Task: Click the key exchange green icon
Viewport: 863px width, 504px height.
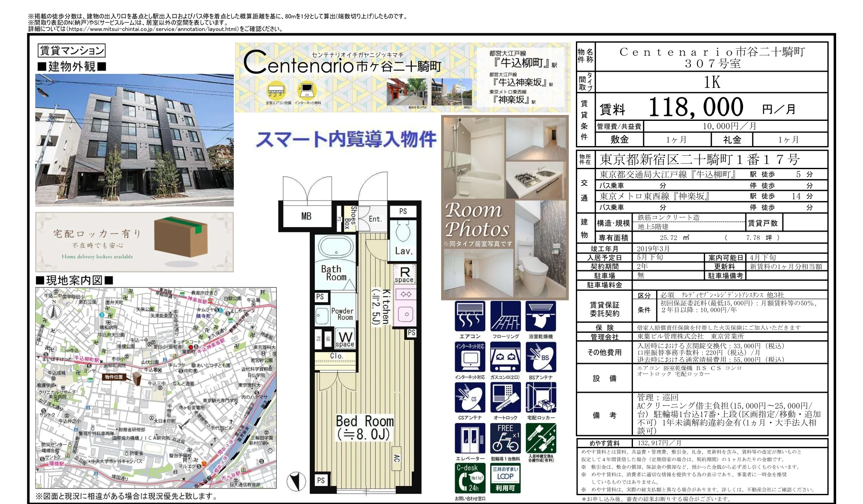Action: tap(541, 438)
